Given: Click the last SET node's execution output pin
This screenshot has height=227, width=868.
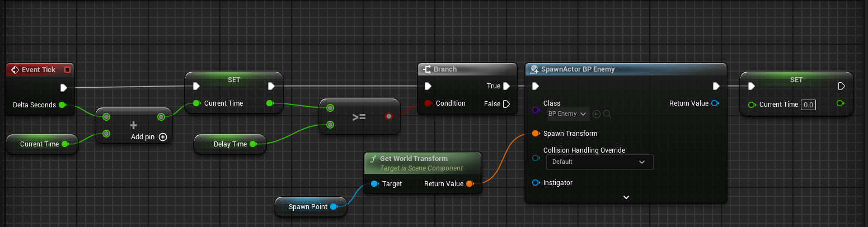Looking at the screenshot, I should click(841, 86).
